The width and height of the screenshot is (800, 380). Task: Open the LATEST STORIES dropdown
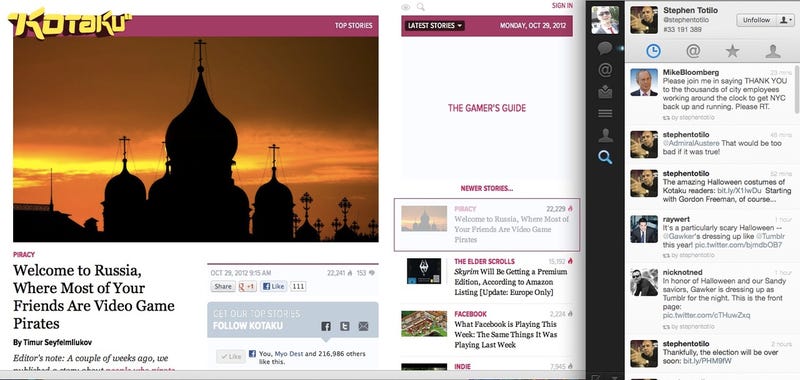[435, 26]
